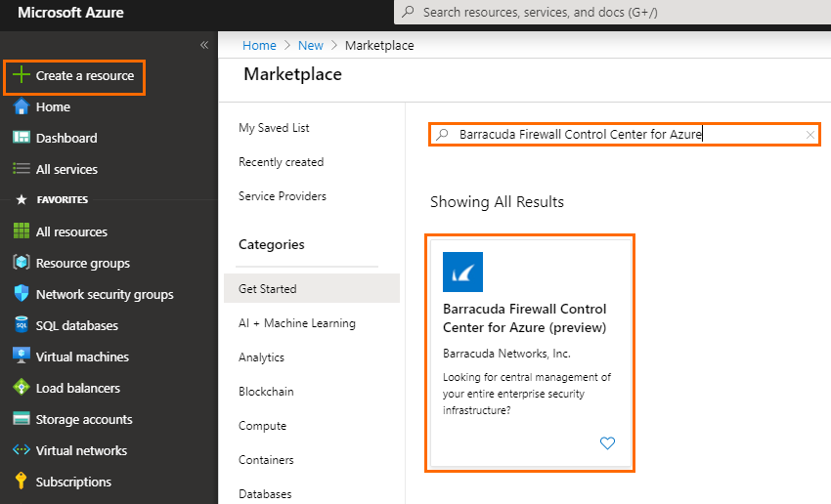The height and width of the screenshot is (504, 831).
Task: Select the Databases category
Action: click(x=265, y=494)
